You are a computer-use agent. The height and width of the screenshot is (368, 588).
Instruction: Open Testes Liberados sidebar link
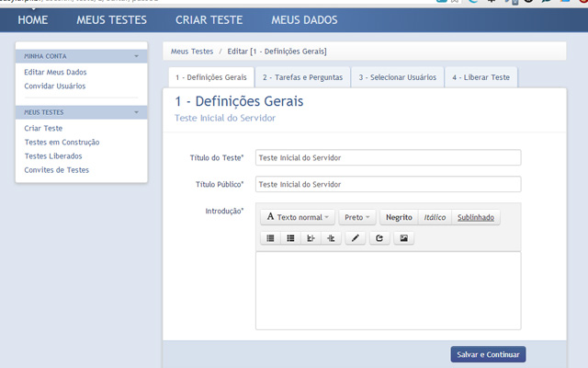coord(53,155)
